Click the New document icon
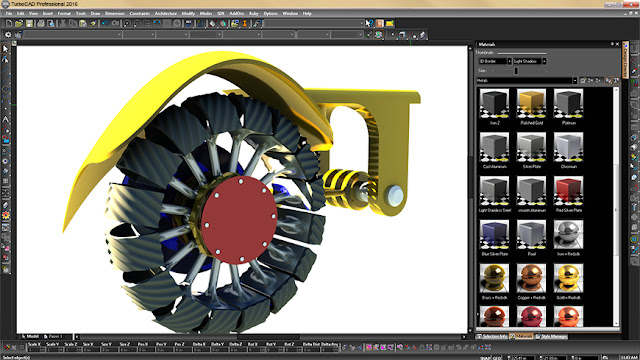 point(9,24)
